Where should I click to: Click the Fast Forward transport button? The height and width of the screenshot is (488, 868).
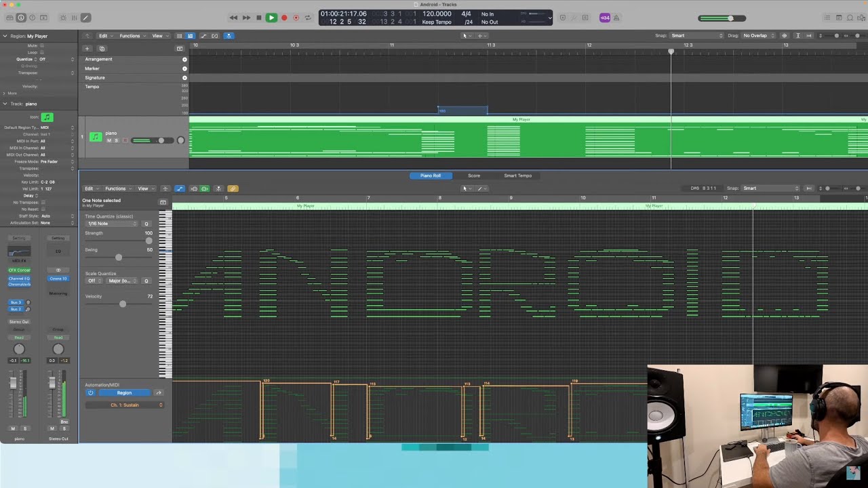click(x=247, y=18)
